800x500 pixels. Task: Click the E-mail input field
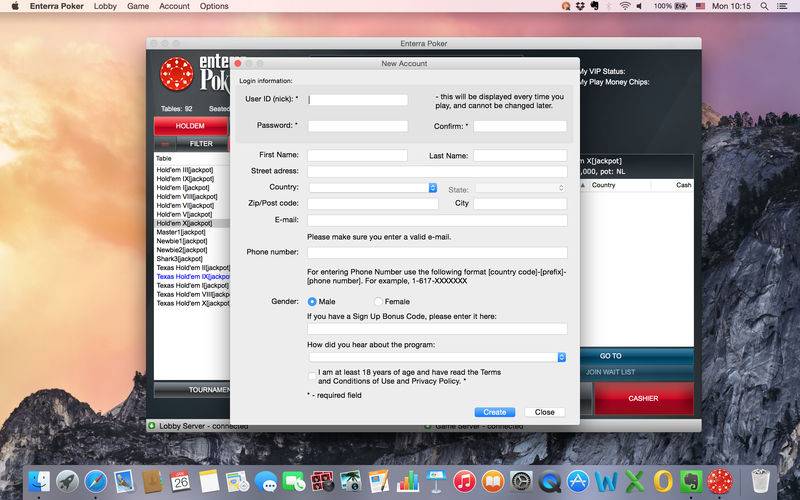(437, 220)
